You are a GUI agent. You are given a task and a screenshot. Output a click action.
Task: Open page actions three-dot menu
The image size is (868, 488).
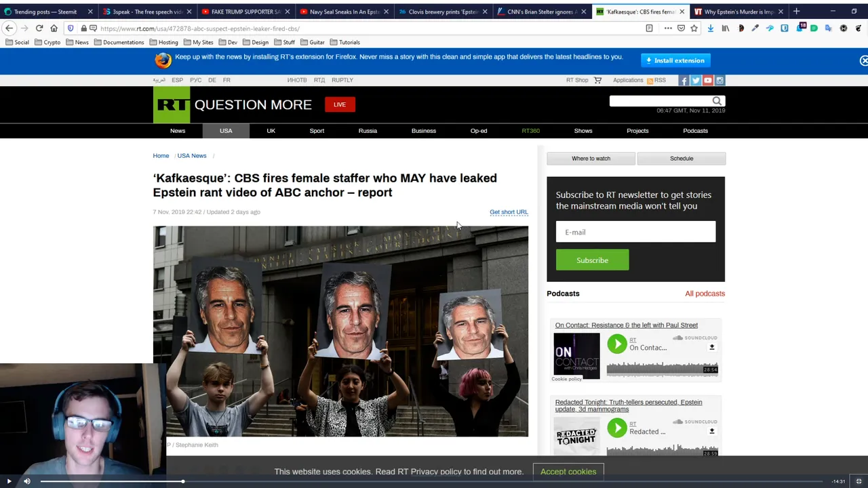(668, 28)
